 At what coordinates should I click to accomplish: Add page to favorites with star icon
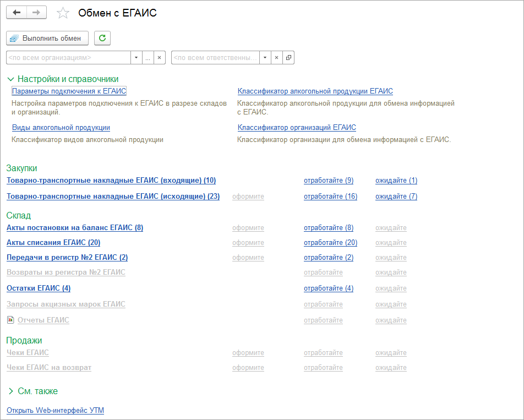click(63, 13)
